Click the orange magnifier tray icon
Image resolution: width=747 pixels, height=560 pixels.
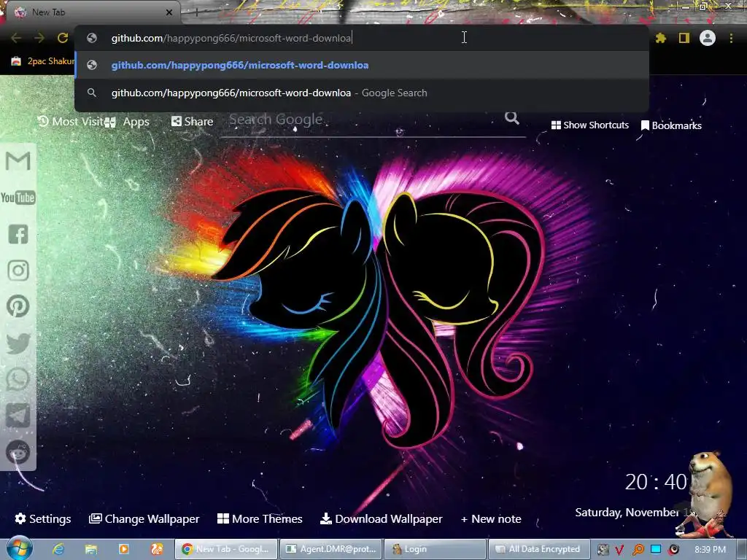638,550
